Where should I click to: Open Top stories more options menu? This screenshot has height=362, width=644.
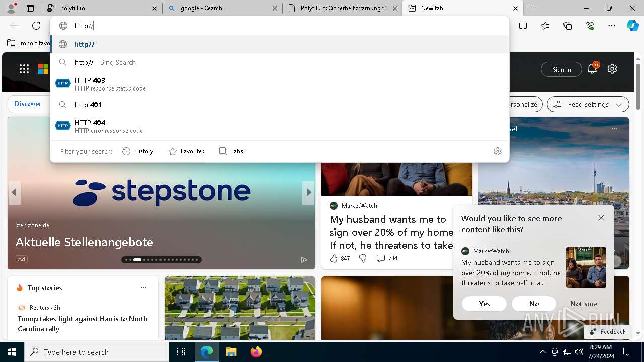tap(143, 288)
